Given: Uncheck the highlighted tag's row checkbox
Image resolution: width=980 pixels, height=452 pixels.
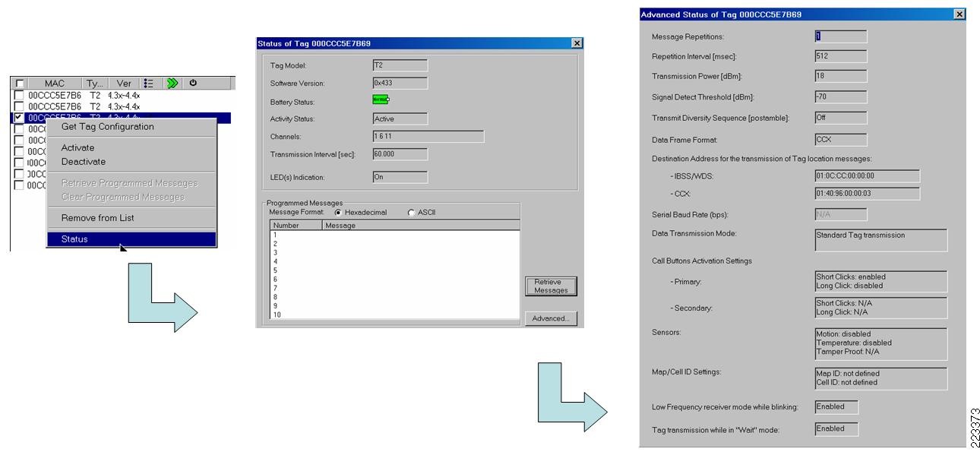Looking at the screenshot, I should (19, 118).
